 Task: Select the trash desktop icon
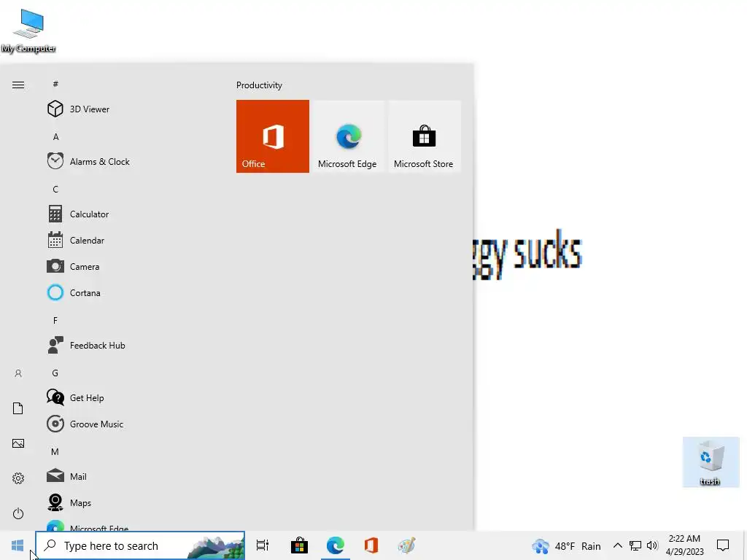(x=711, y=462)
